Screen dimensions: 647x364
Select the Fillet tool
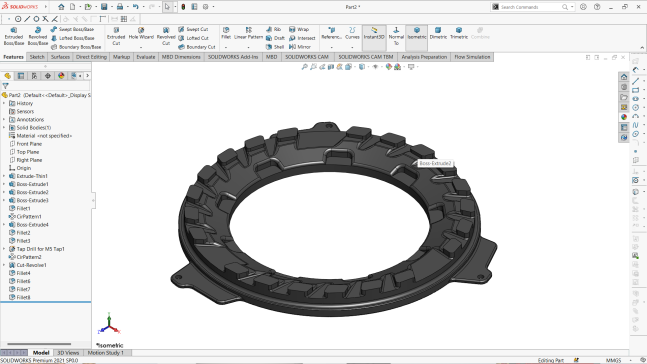tap(226, 33)
